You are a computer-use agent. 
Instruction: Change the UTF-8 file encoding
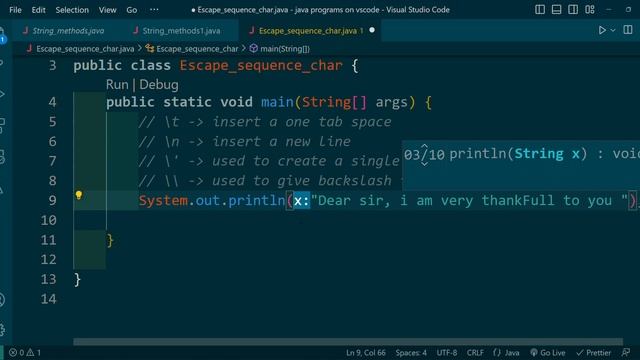point(447,353)
